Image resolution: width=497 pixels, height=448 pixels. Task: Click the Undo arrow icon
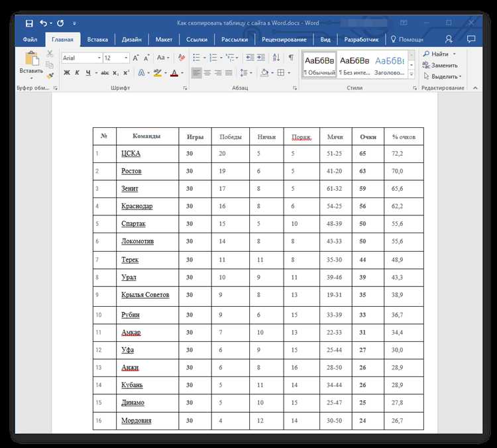tap(44, 23)
